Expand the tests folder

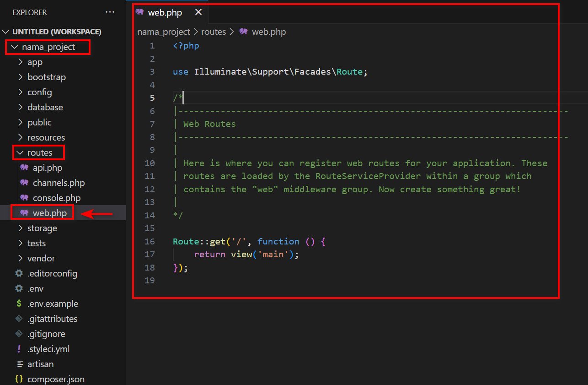pyautogui.click(x=20, y=243)
